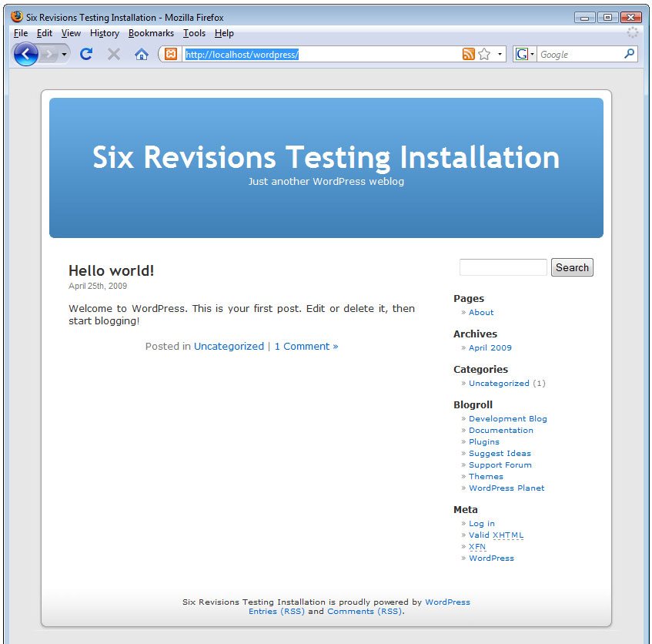Open the Google search engine selector dropdown

[526, 54]
